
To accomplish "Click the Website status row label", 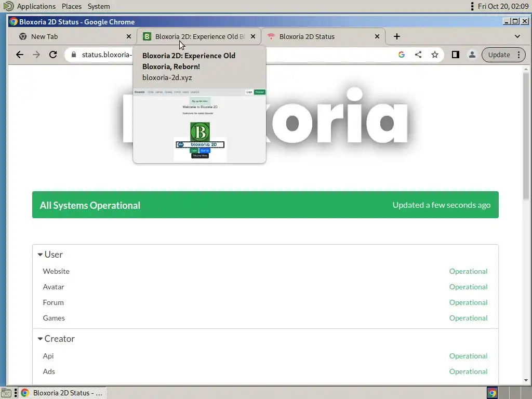I will point(56,271).
